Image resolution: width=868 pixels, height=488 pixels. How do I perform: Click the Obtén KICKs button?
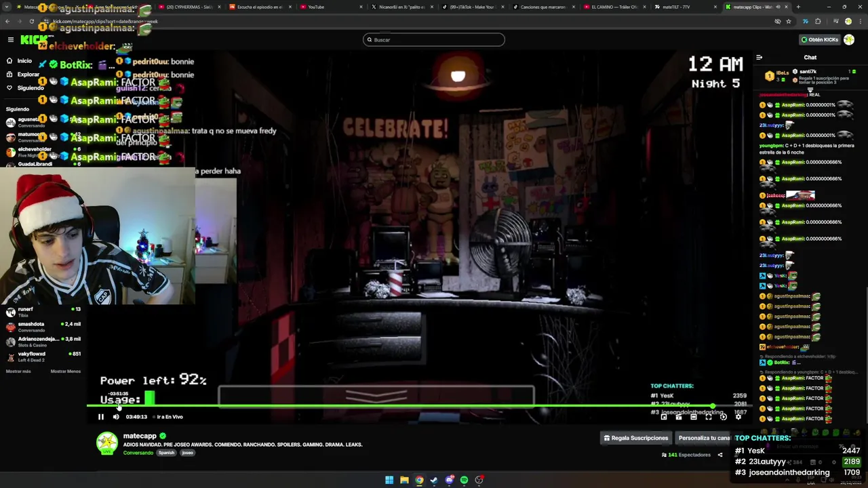pos(819,39)
